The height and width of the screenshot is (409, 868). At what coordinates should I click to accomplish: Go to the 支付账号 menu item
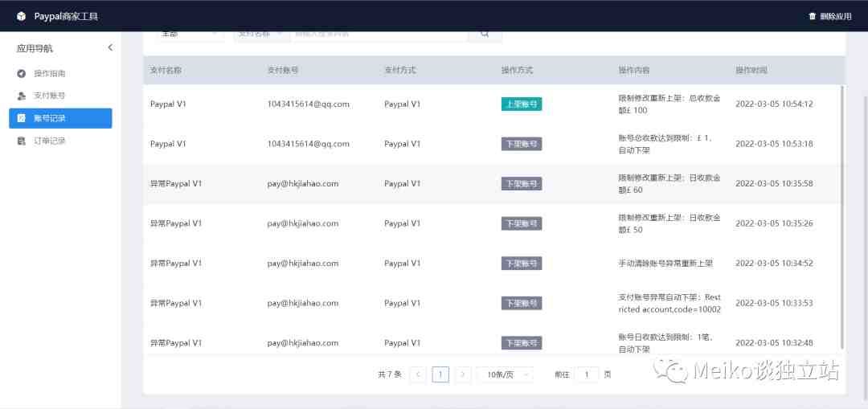60,96
